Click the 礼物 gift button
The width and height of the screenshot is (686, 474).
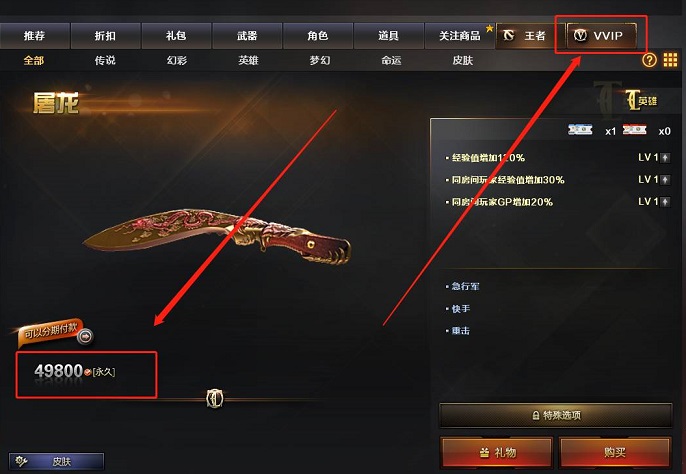tap(497, 452)
